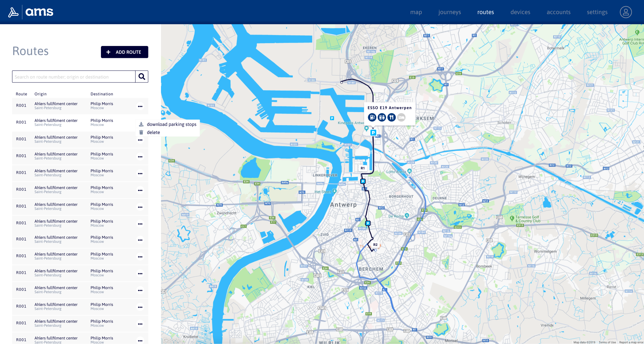Open the Terms of Use link
Image resolution: width=644 pixels, height=344 pixels.
pos(607,342)
